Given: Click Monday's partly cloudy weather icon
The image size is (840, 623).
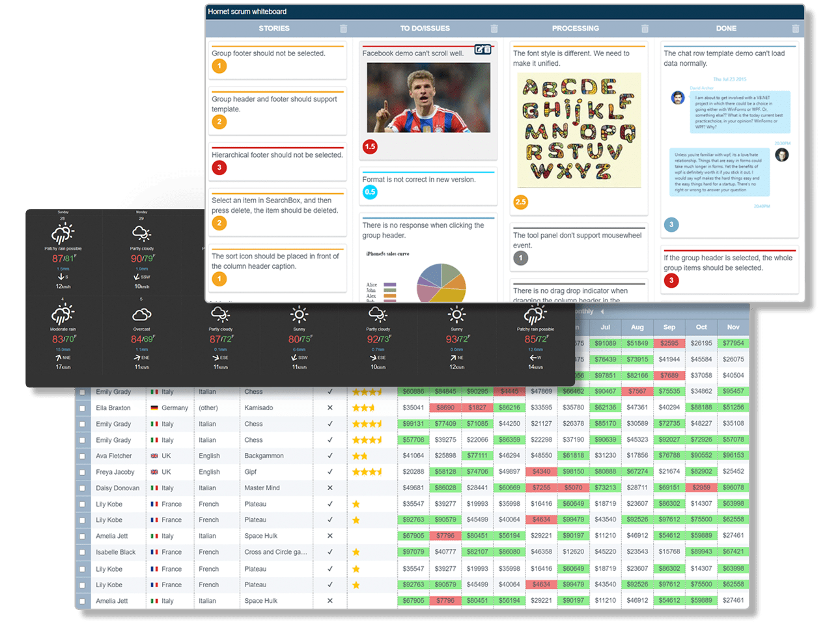Looking at the screenshot, I should (x=141, y=233).
